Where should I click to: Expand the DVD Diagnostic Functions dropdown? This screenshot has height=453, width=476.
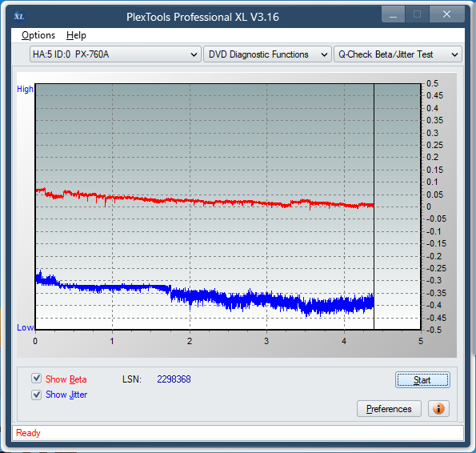(267, 54)
